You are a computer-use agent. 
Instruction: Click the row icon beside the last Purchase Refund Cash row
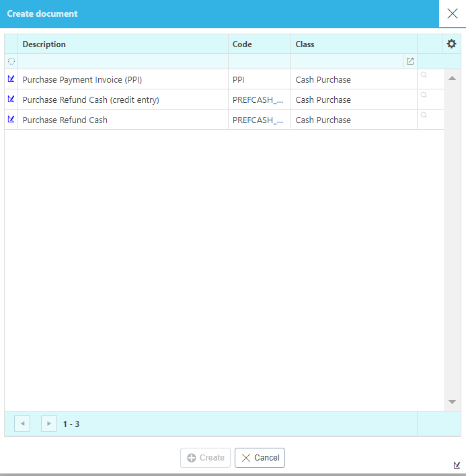click(11, 120)
